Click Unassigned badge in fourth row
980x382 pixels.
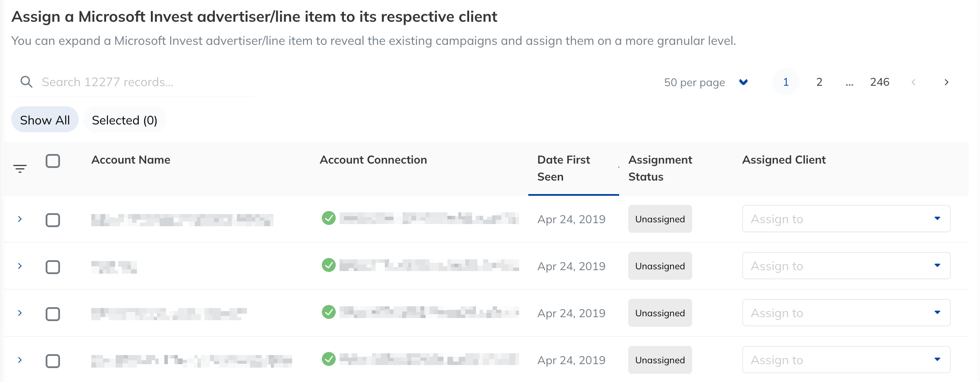660,360
